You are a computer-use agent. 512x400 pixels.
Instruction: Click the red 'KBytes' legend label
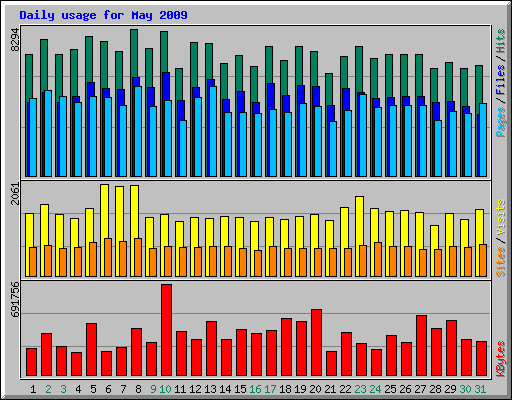click(501, 359)
